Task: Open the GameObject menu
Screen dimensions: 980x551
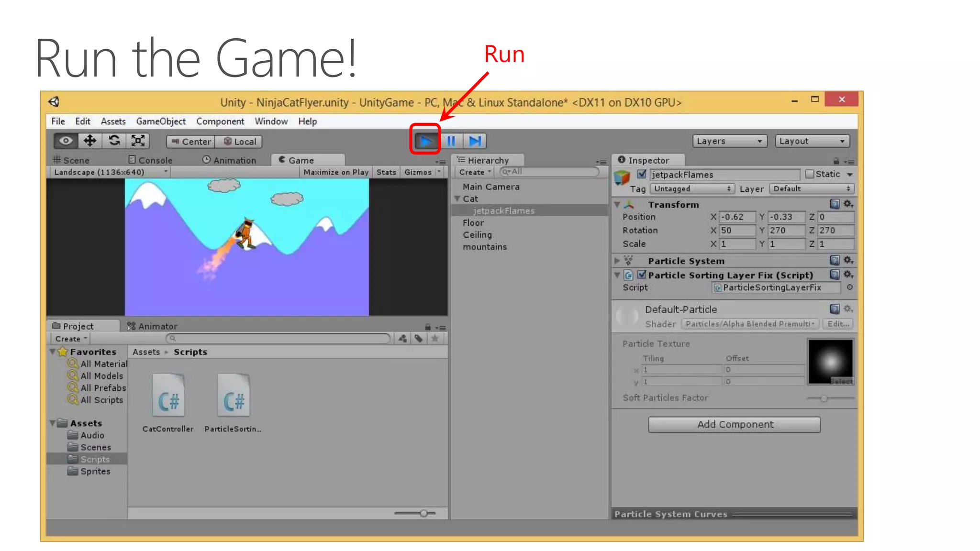Action: tap(160, 121)
